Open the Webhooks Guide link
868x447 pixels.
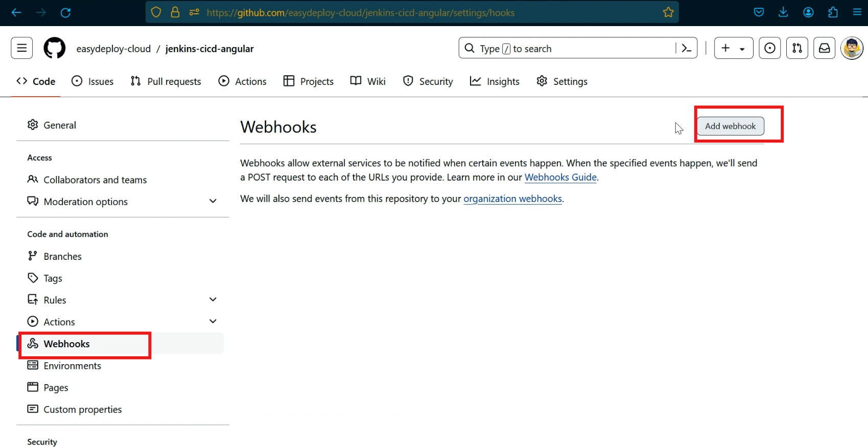[x=560, y=177]
